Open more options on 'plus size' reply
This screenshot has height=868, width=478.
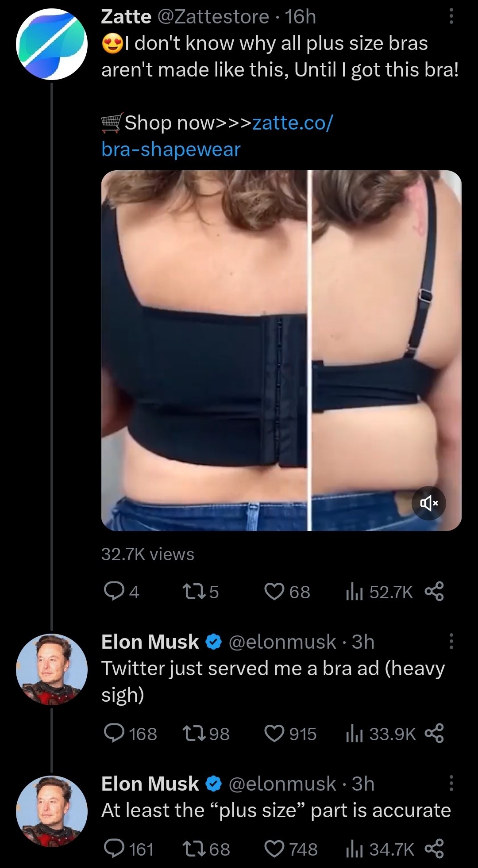point(451,783)
